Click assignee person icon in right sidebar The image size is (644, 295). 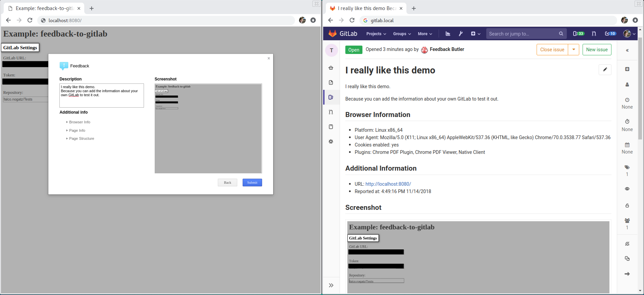pyautogui.click(x=627, y=85)
